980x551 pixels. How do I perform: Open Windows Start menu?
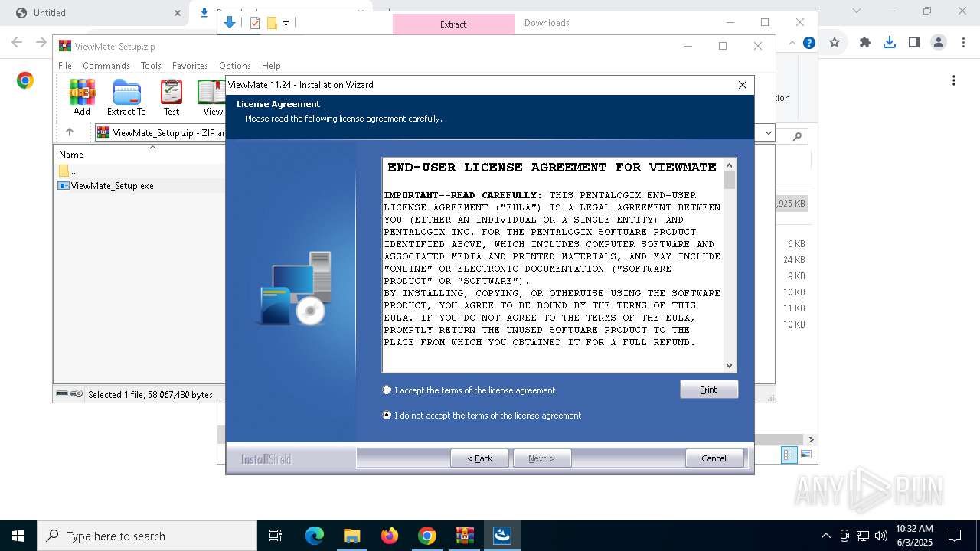tap(18, 536)
